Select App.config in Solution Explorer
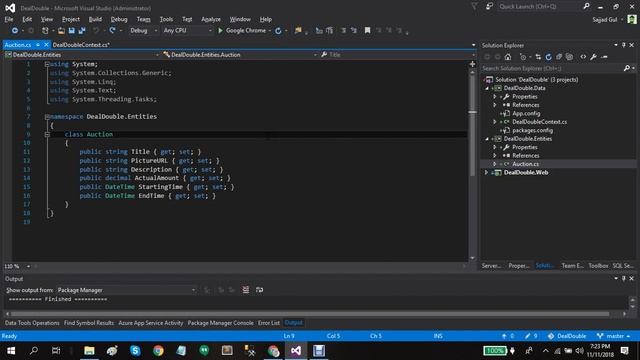 pyautogui.click(x=526, y=113)
